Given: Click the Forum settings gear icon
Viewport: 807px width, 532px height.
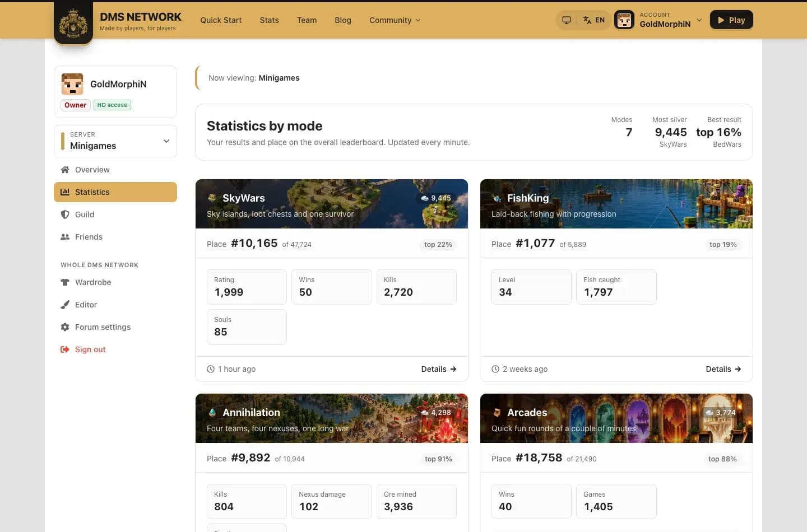Looking at the screenshot, I should pyautogui.click(x=65, y=327).
